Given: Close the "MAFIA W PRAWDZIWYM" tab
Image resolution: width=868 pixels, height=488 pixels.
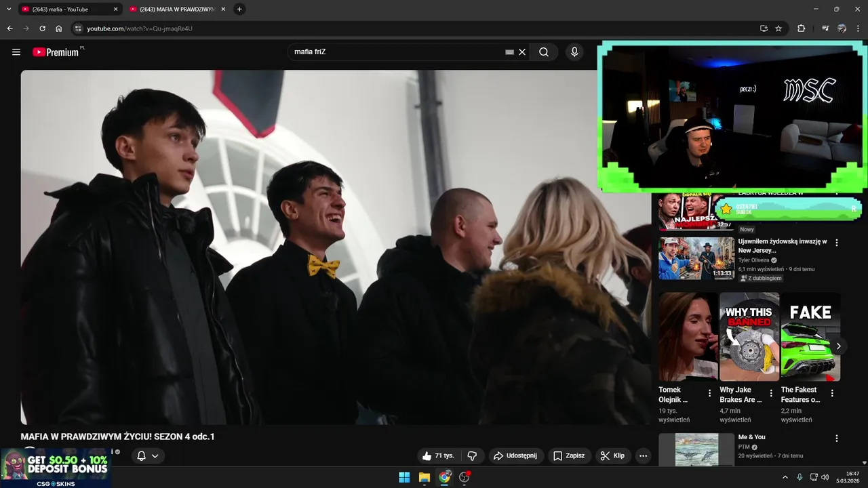Looking at the screenshot, I should click(223, 9).
